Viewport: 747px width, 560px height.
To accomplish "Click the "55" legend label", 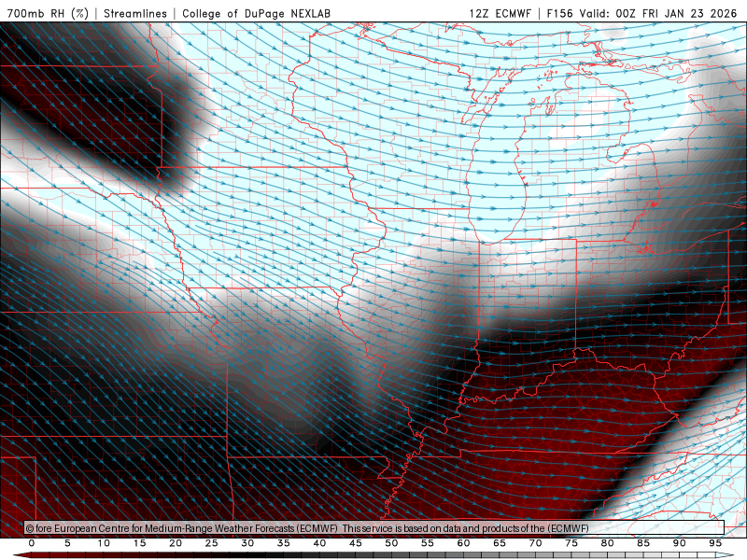I will click(x=428, y=543).
